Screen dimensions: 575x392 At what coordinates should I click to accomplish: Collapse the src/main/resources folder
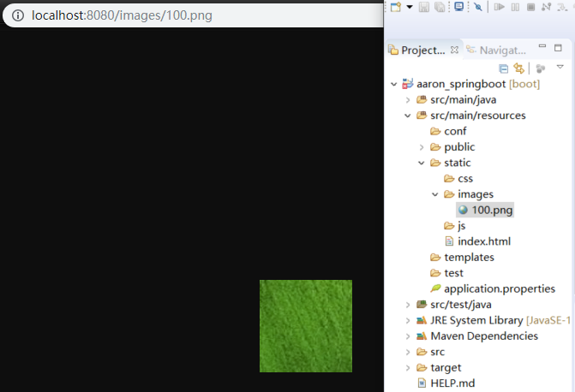pos(408,116)
